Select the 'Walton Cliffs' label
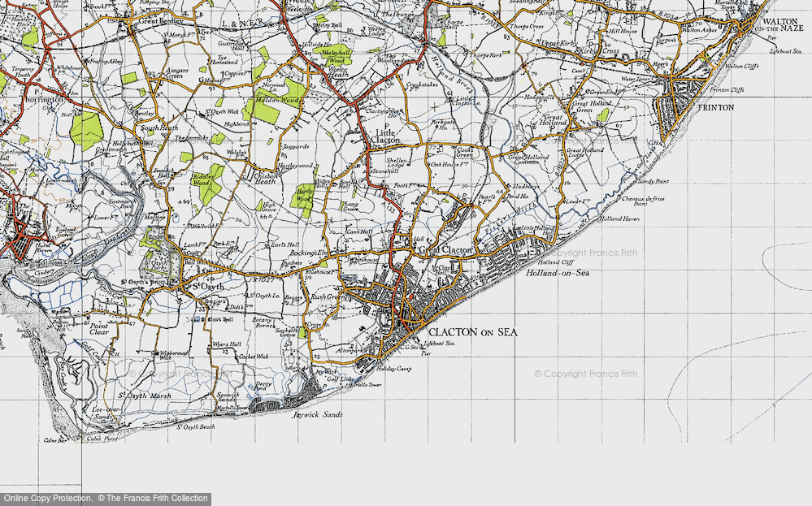812x506 pixels. [741, 67]
